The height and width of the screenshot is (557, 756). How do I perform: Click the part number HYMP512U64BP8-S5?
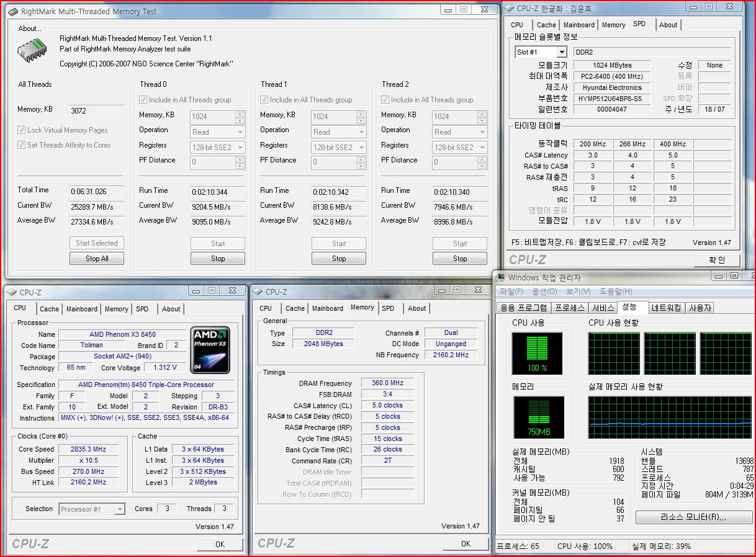tap(612, 99)
